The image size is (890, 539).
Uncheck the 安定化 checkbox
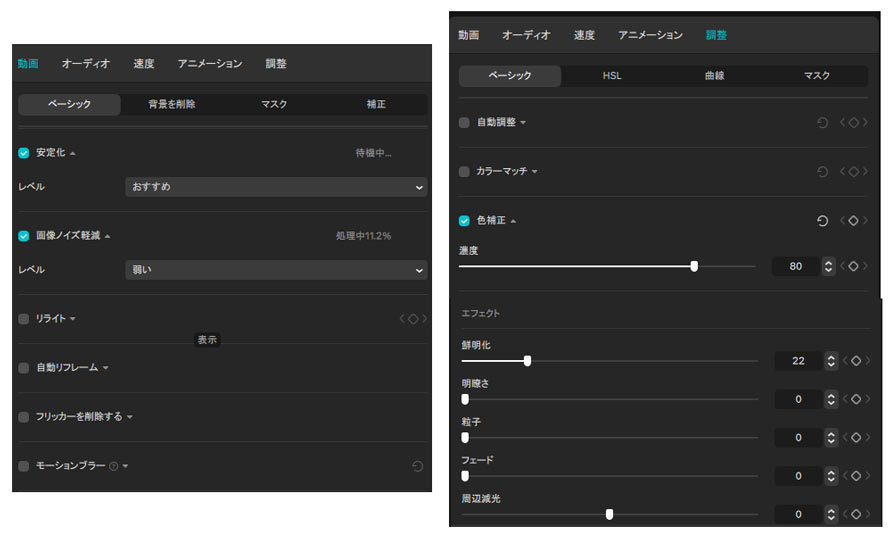pos(24,153)
